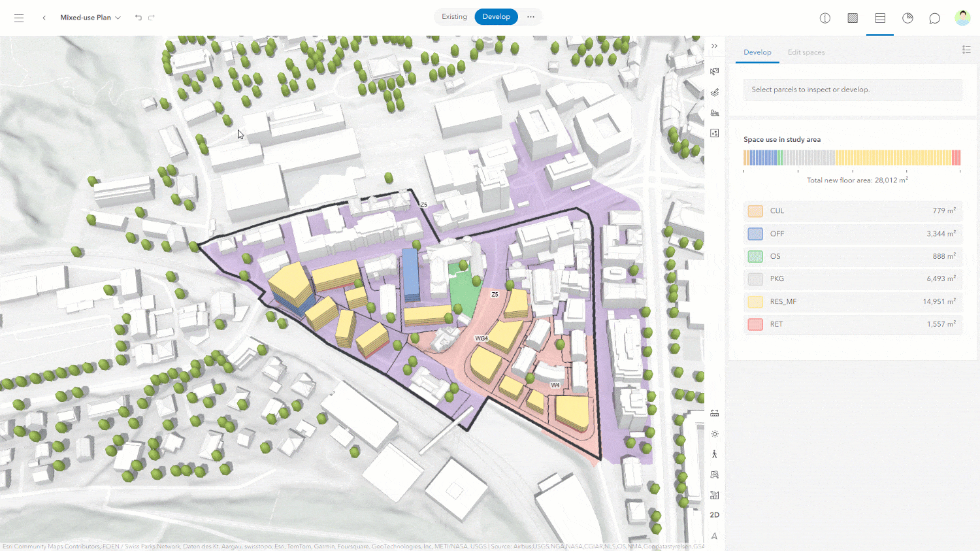Click the redo button in the header

[x=153, y=18]
